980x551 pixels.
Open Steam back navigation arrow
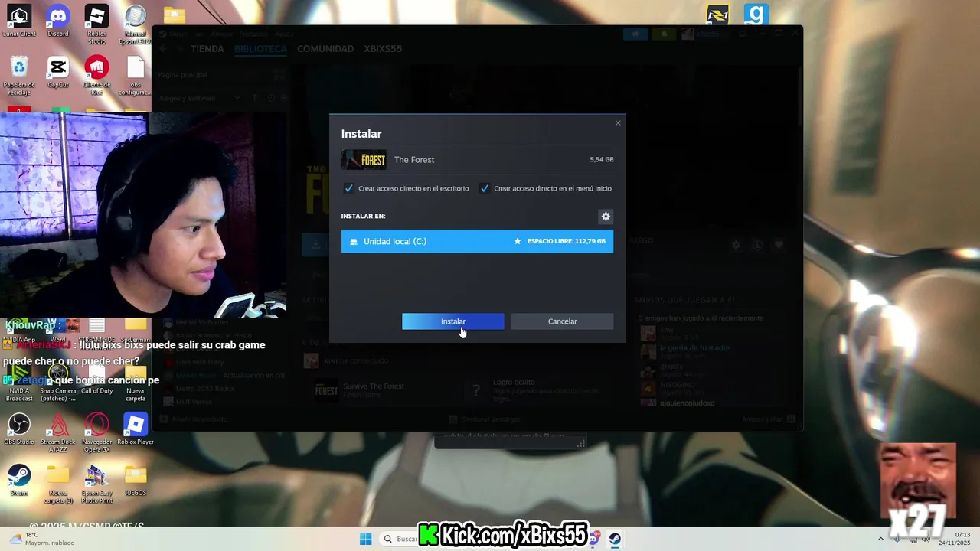point(163,49)
